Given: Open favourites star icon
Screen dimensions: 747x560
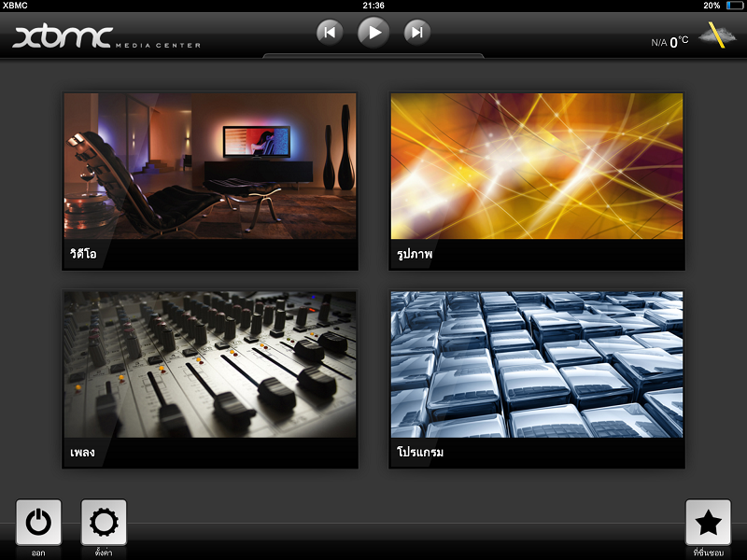Looking at the screenshot, I should tap(708, 523).
